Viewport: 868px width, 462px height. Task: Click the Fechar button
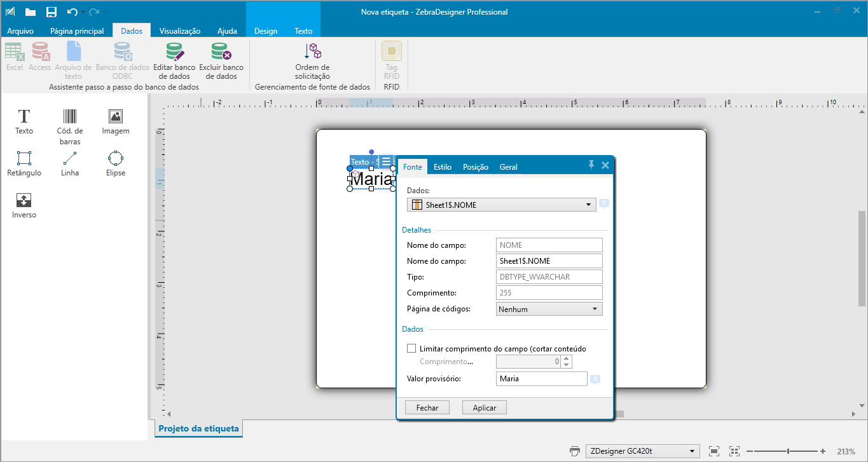point(427,407)
